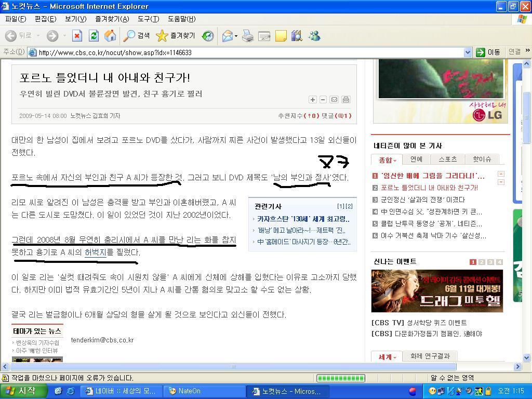Screen dimensions: 532x399
Task: Click the Edit page toolbar icon
Action: pos(264,36)
